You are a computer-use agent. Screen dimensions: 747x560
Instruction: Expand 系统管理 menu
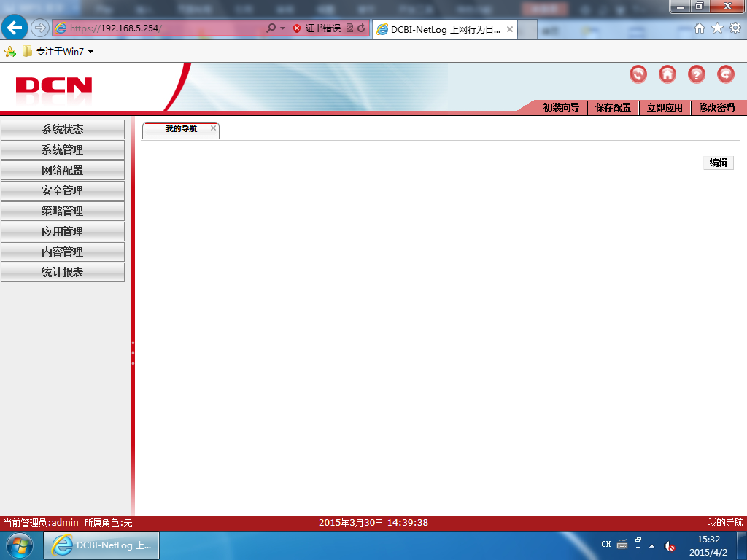(x=63, y=150)
